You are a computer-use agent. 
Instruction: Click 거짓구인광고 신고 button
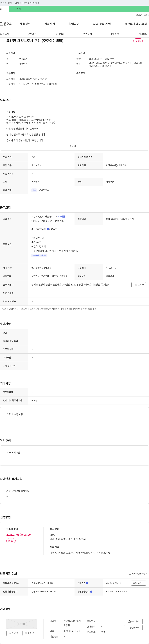138,574
